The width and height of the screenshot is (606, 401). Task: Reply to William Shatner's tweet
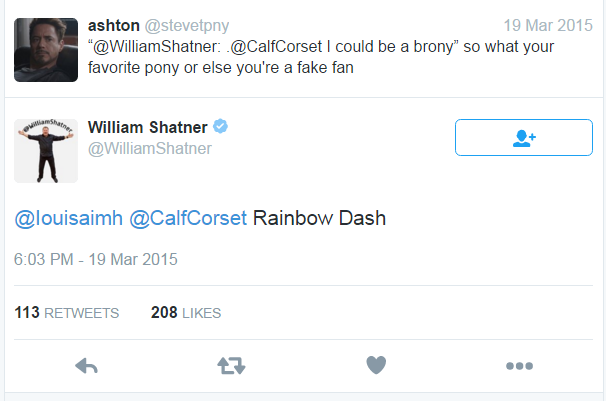[86, 366]
